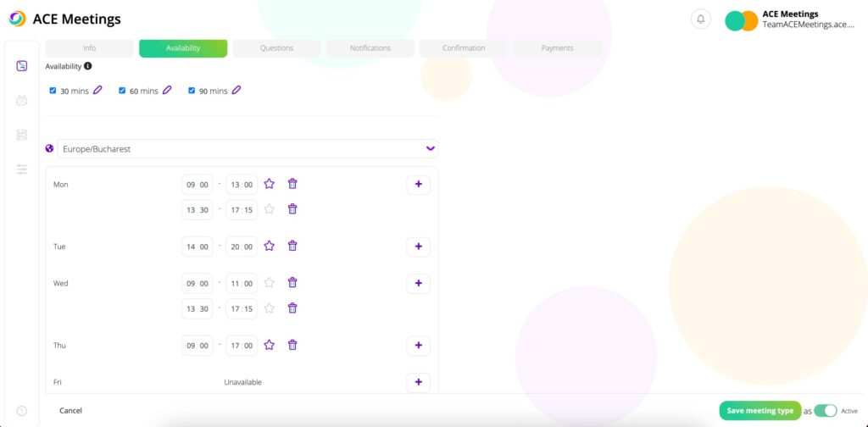Uncheck the 30 mins checkbox
868x427 pixels.
[x=53, y=91]
